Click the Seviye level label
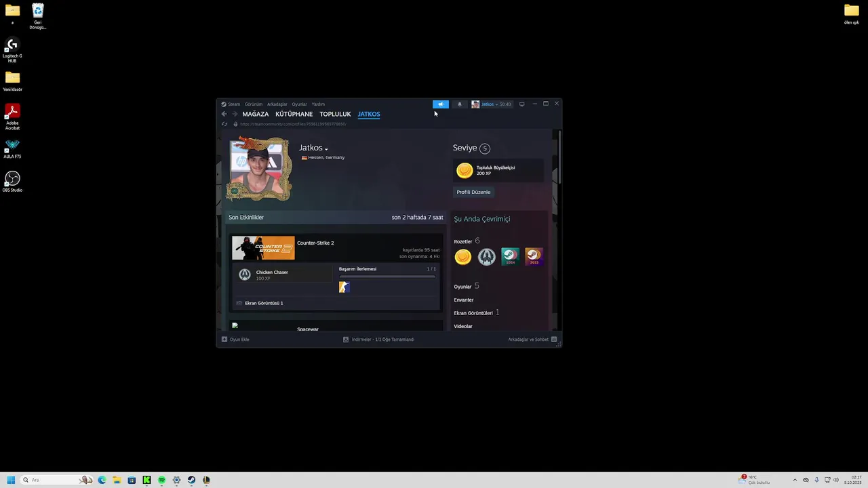This screenshot has height=488, width=868. coord(465,148)
